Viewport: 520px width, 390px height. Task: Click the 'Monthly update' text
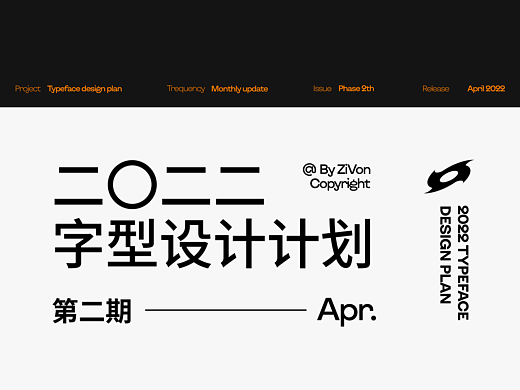[240, 89]
